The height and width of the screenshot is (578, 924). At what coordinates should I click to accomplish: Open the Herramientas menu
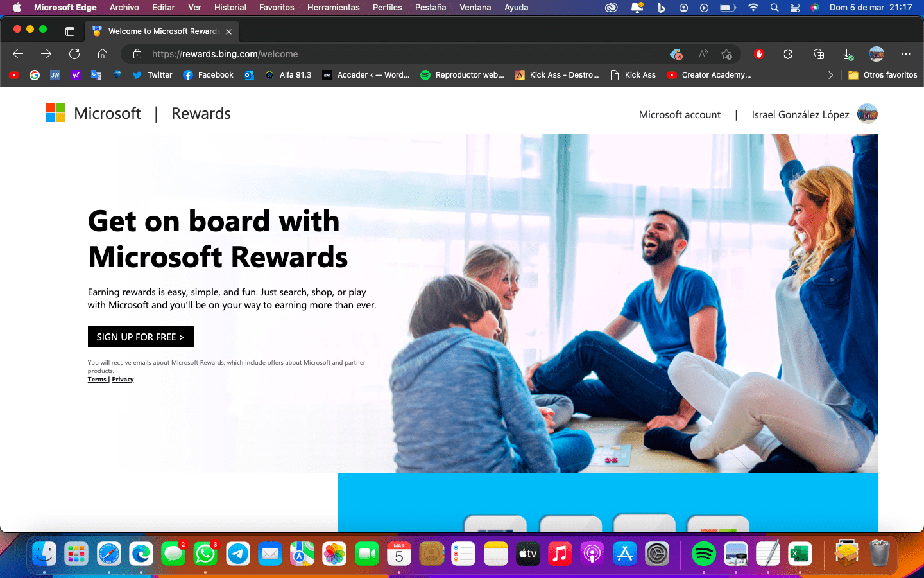[333, 7]
